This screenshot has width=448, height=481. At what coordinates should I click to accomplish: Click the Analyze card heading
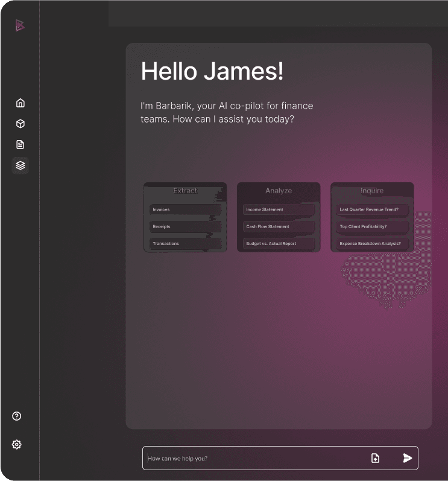(279, 191)
